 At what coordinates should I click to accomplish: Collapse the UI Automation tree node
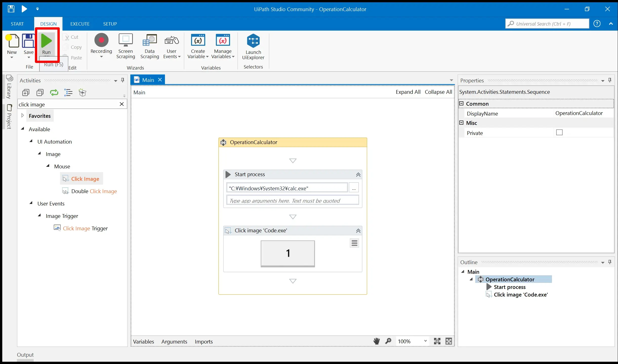[x=31, y=141]
